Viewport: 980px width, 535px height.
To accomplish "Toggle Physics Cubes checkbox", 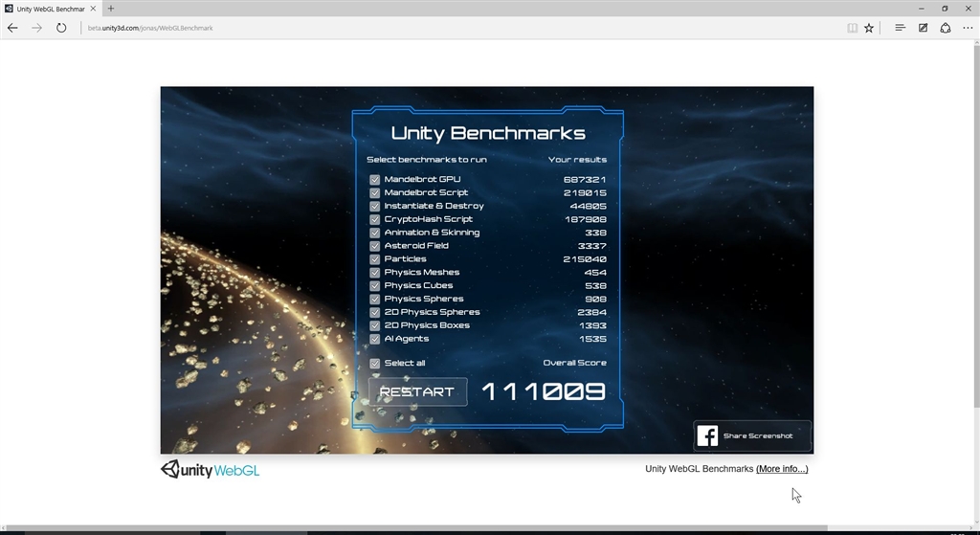I will (x=374, y=285).
